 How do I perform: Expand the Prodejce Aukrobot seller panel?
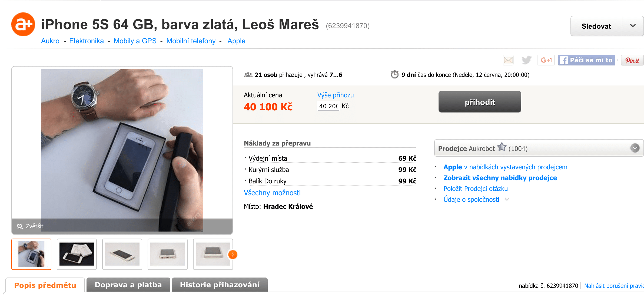click(635, 148)
